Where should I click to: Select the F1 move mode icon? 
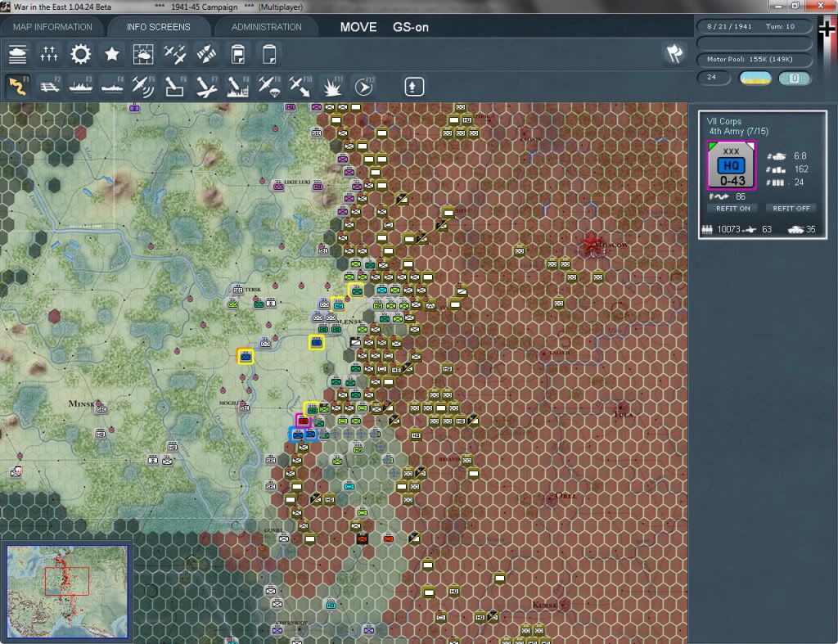18,86
